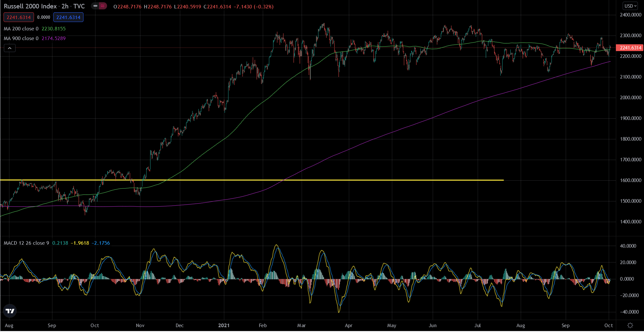Viewport: 644px width, 332px height.
Task: Click the blue signal value −2.1756
Action: 101,243
